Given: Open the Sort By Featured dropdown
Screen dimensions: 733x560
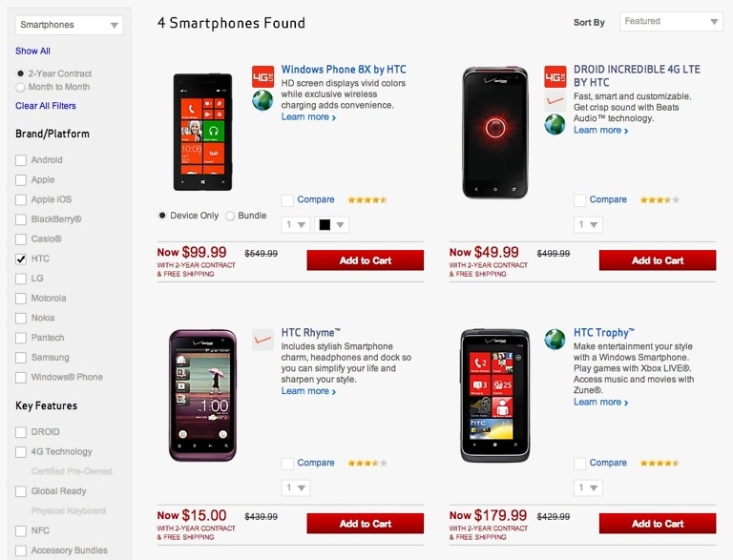Looking at the screenshot, I should pos(671,21).
